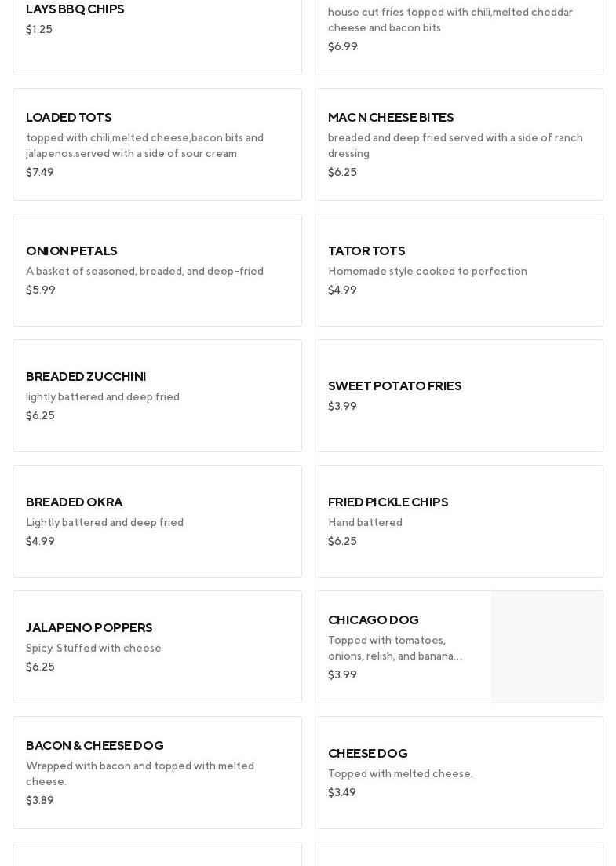The width and height of the screenshot is (616, 866).
Task: Select the Onion Petals menu card
Action: pos(157,270)
